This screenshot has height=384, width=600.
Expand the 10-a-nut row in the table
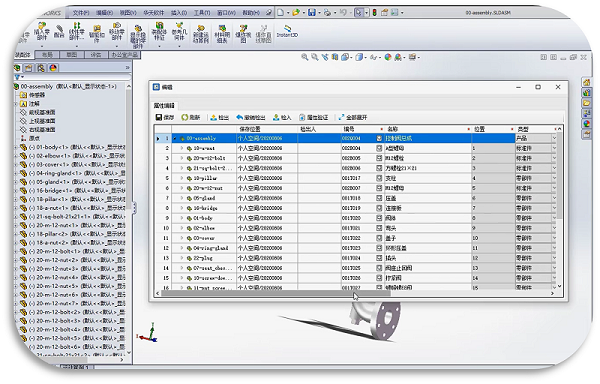tap(182, 148)
